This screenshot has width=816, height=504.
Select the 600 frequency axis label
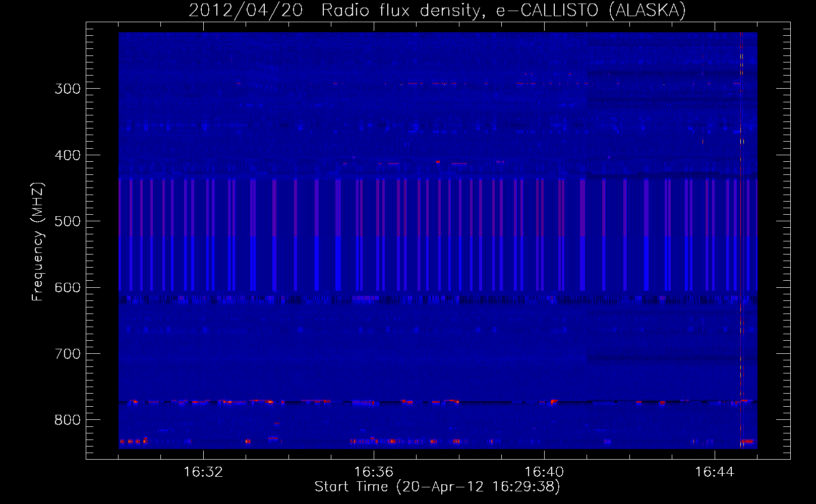click(68, 288)
